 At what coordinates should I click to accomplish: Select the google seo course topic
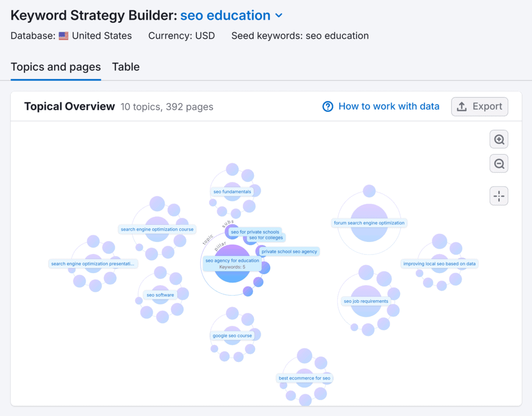pos(233,335)
